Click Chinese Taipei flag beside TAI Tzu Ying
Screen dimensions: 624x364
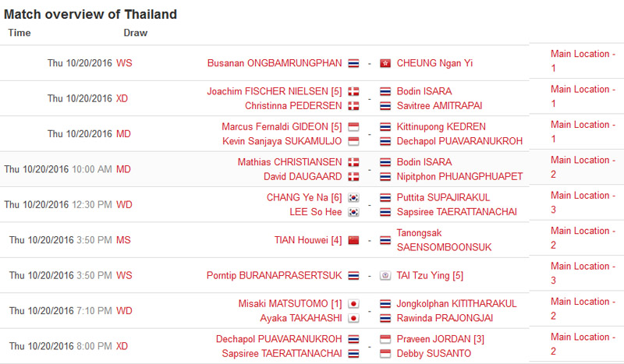(x=385, y=276)
